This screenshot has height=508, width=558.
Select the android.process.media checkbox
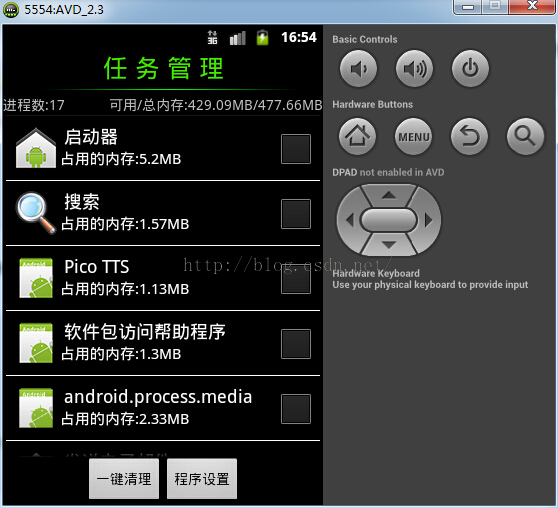296,409
